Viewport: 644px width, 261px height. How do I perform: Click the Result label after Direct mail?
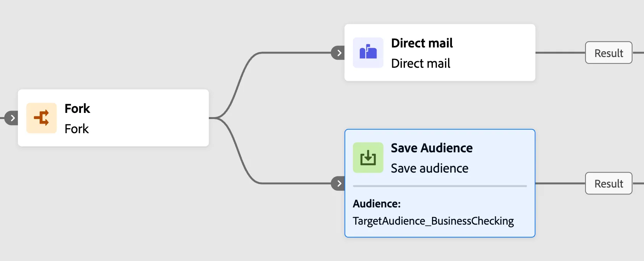609,53
